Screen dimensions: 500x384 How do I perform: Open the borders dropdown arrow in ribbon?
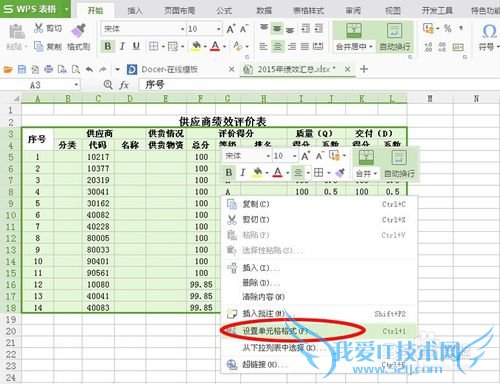pyautogui.click(x=163, y=46)
